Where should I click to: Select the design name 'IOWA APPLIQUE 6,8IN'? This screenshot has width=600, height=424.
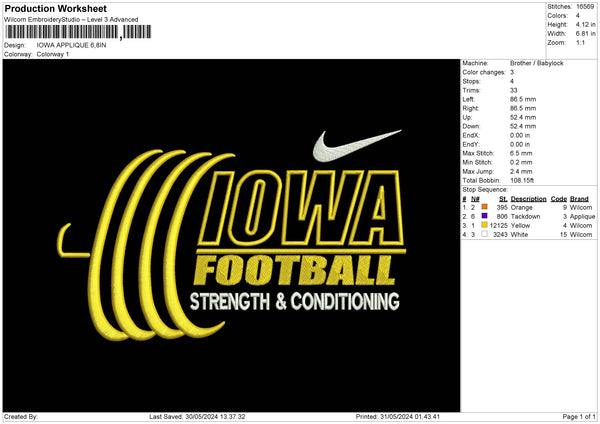pos(72,45)
